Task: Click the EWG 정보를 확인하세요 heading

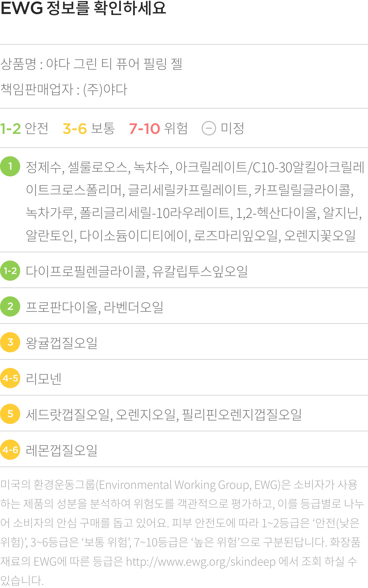Action: pyautogui.click(x=83, y=8)
